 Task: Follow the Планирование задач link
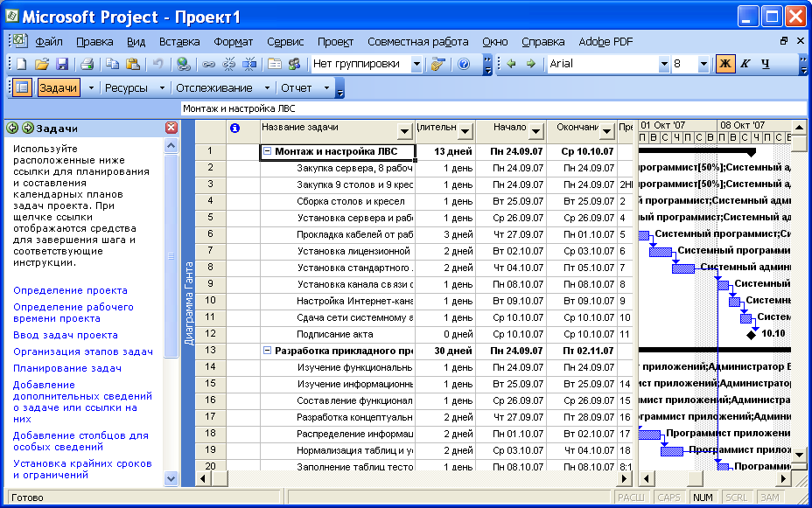(x=67, y=368)
